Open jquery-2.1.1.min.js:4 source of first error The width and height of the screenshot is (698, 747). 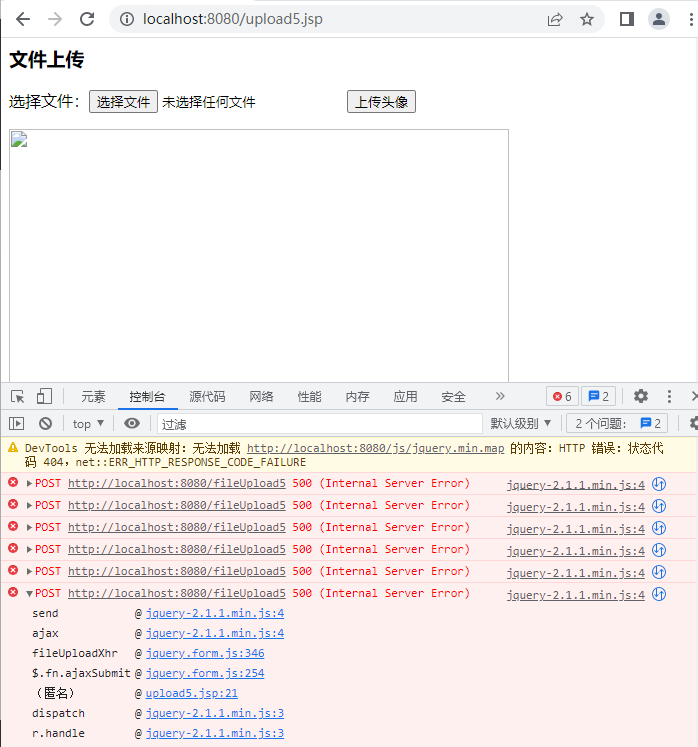click(576, 485)
